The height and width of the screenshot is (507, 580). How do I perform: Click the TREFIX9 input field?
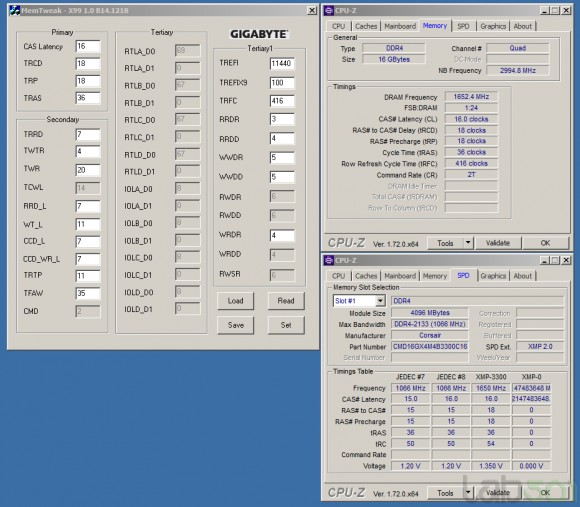pyautogui.click(x=282, y=83)
